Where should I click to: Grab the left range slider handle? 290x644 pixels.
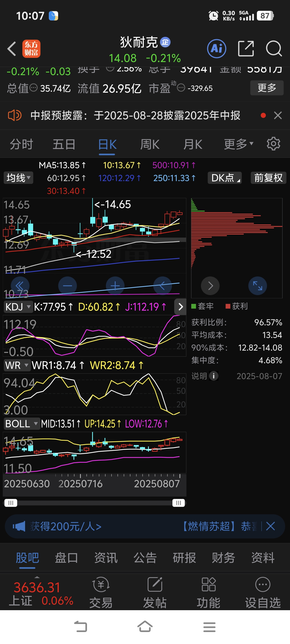11,503
